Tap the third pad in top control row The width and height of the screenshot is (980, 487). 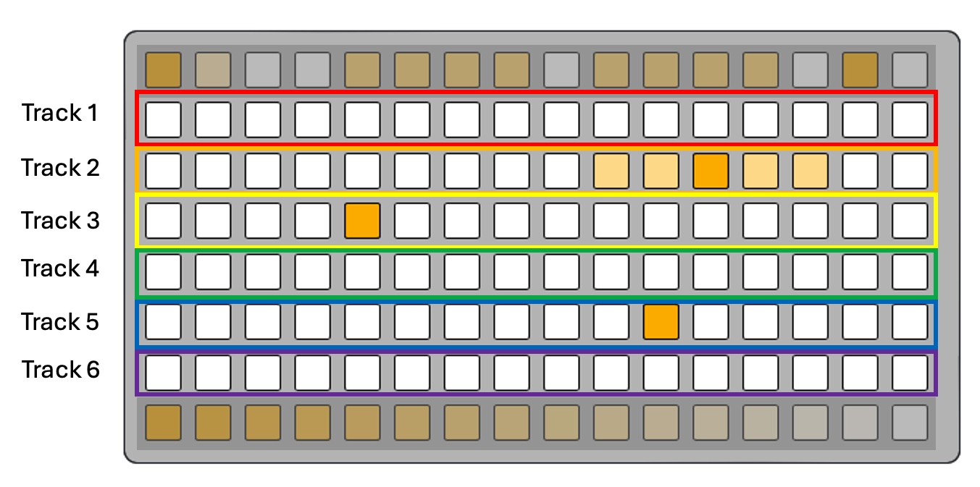click(x=263, y=69)
